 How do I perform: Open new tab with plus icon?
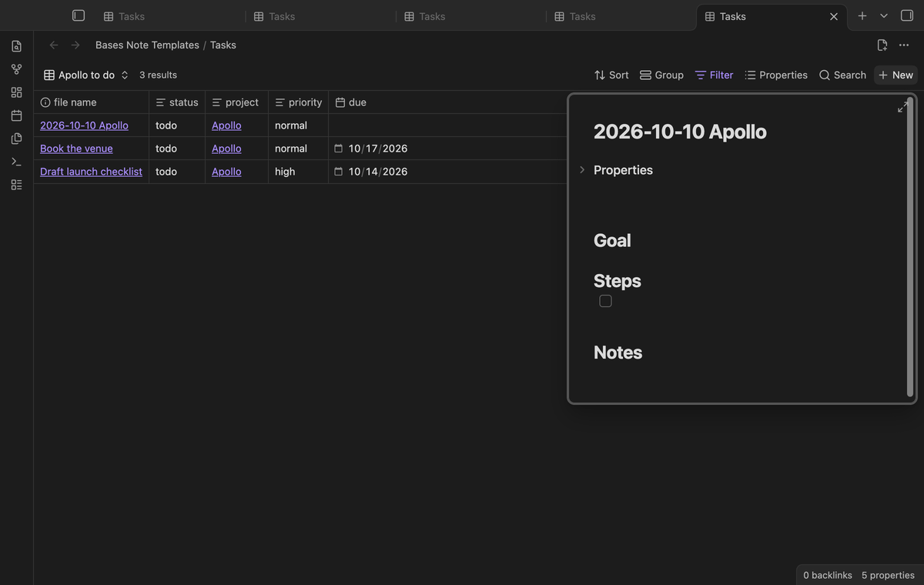[862, 15]
